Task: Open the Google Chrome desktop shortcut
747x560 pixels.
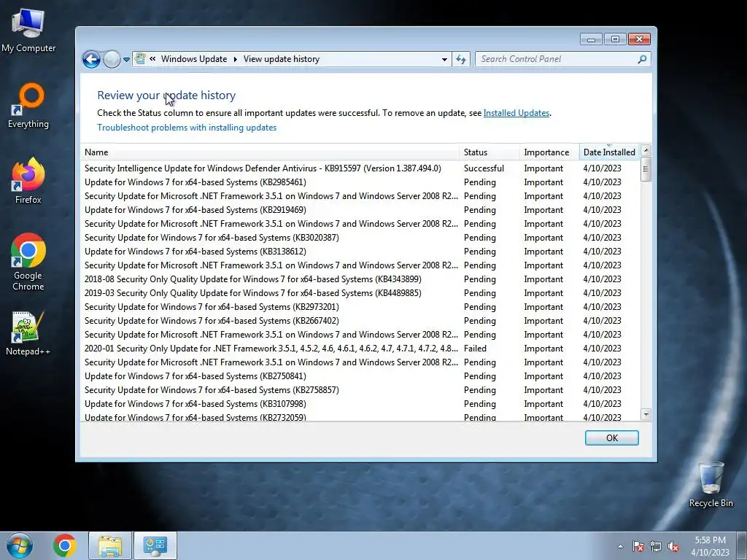Action: click(28, 262)
